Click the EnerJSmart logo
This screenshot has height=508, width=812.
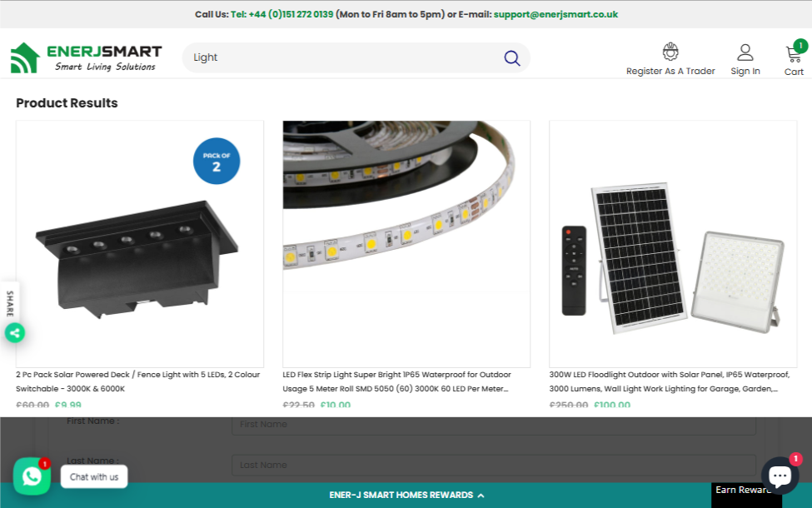click(86, 57)
